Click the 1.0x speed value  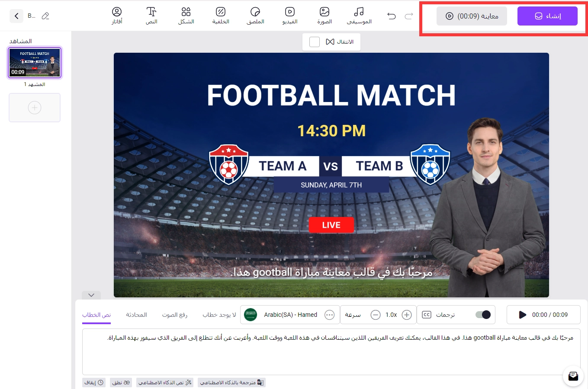(391, 315)
